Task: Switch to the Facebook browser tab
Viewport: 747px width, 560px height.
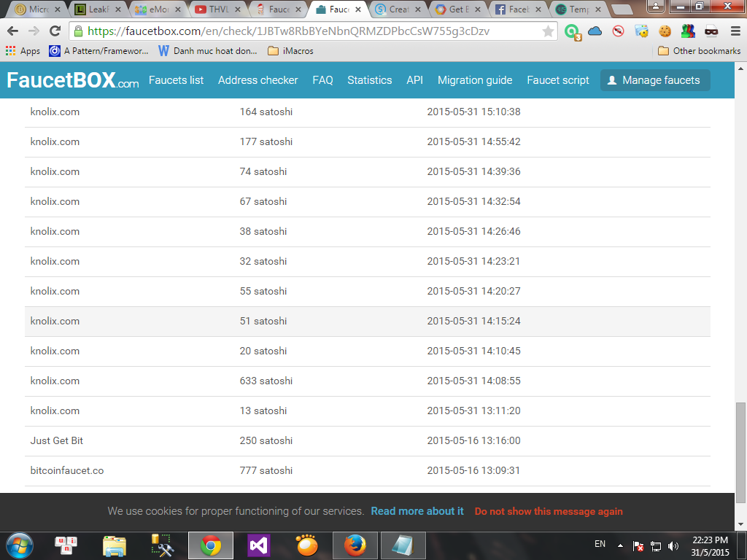Action: [518, 9]
